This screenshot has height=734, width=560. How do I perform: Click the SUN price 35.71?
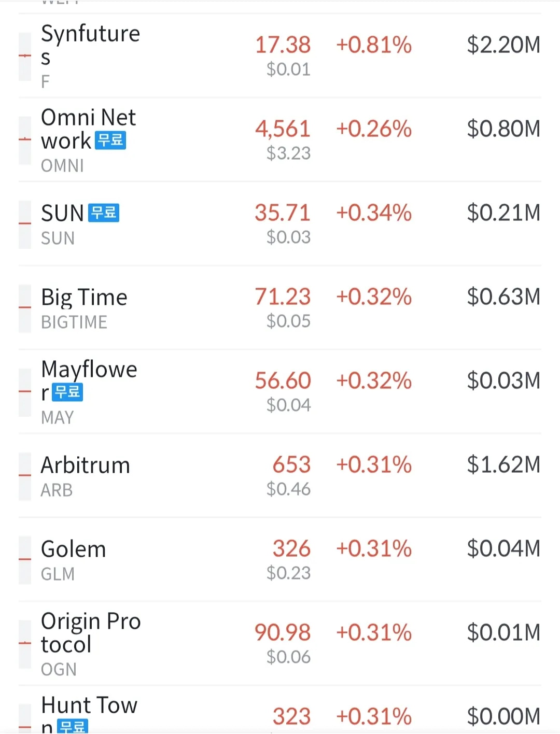click(x=283, y=213)
